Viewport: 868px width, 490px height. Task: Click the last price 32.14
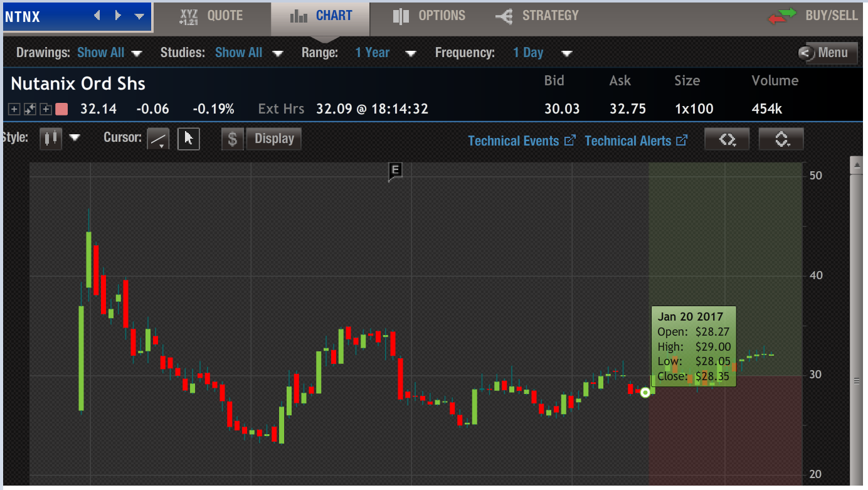tap(98, 109)
